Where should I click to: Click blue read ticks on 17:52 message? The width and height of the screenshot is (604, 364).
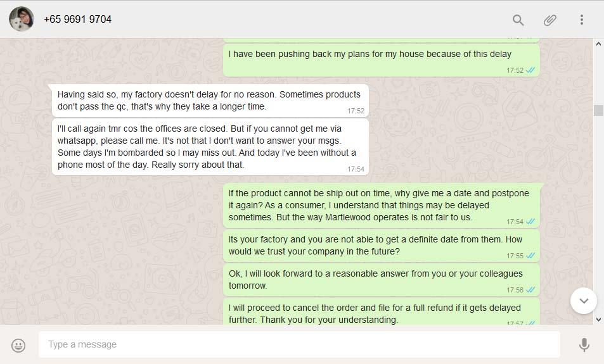(530, 70)
